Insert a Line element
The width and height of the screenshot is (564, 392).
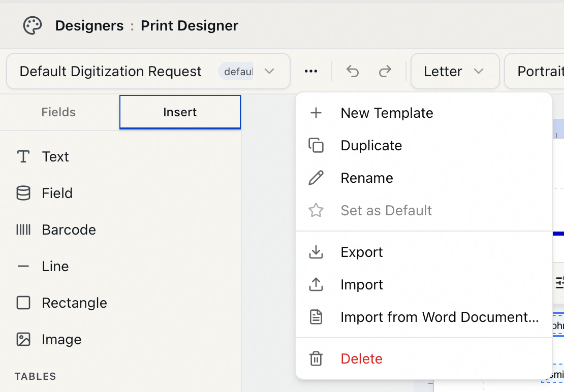[120, 266]
